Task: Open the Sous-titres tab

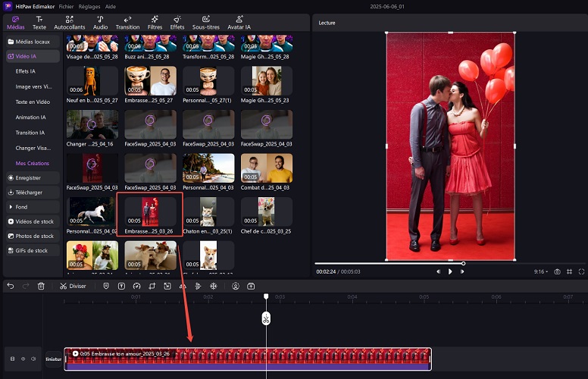Action: click(x=206, y=23)
